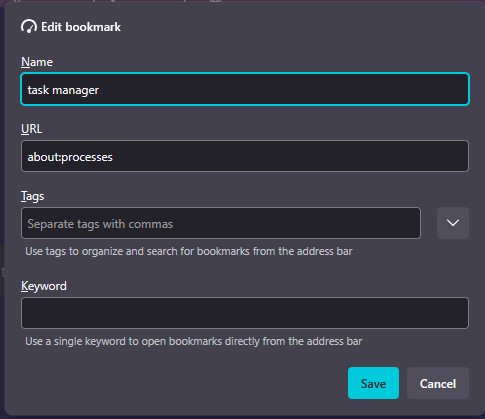485x419 pixels.
Task: Click the Edit bookmark dialog heading
Action: (x=81, y=27)
